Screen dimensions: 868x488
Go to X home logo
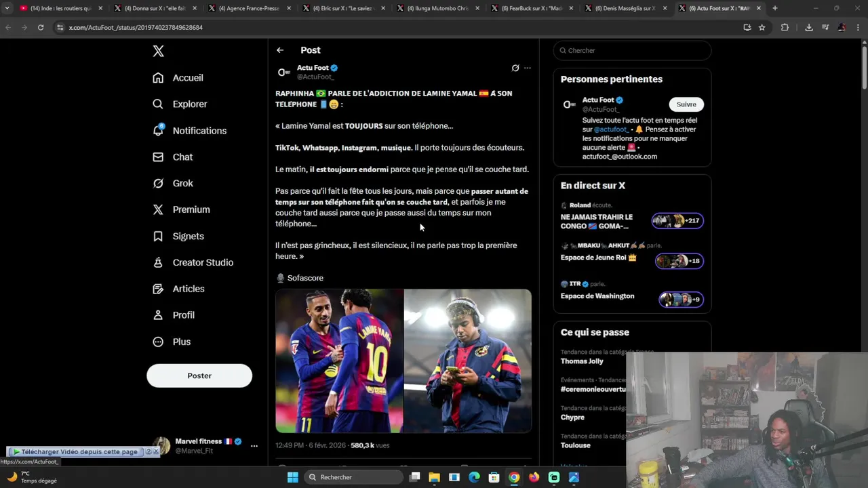pos(158,52)
